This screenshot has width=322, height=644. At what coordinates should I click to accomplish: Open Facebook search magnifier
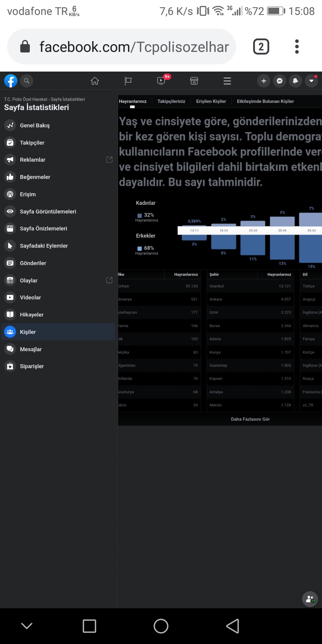click(27, 81)
